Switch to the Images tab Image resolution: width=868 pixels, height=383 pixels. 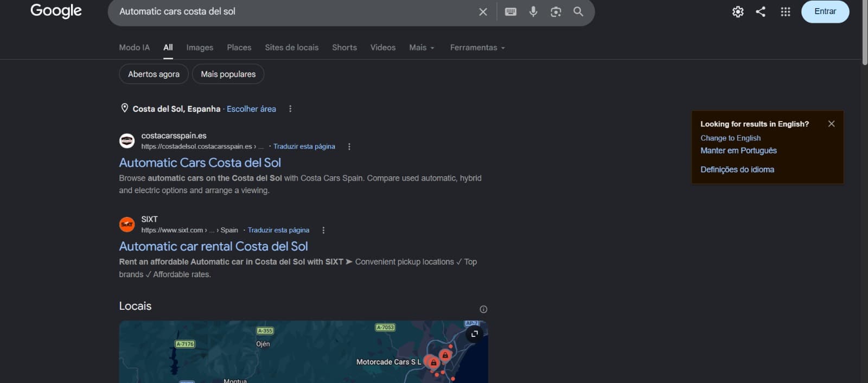click(x=200, y=48)
